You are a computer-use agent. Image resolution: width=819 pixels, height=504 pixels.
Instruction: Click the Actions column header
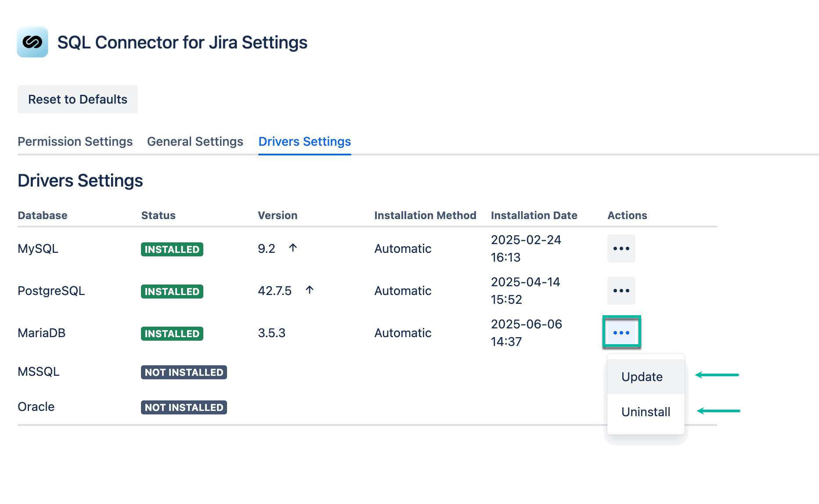click(627, 215)
